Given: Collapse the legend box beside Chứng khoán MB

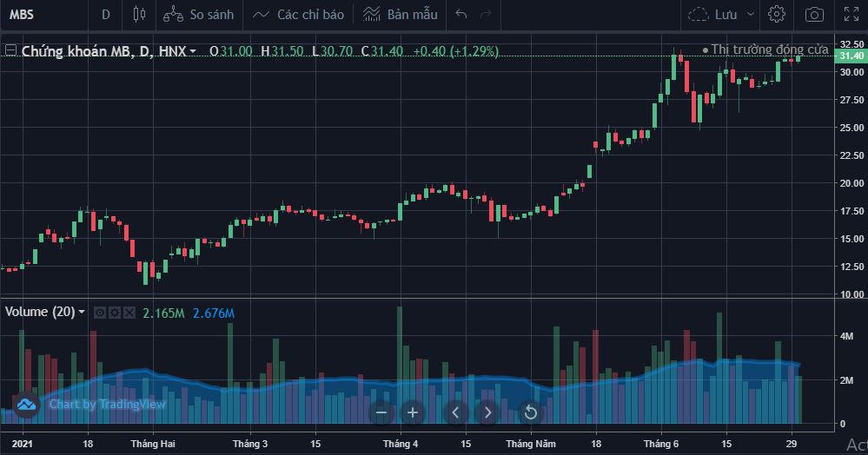Looking at the screenshot, I should click(x=10, y=51).
